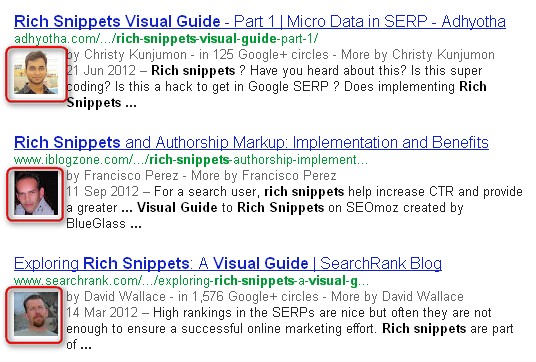This screenshot has width=536, height=362.
Task: Click Christy Kunjumon's author photo
Action: coord(36,73)
